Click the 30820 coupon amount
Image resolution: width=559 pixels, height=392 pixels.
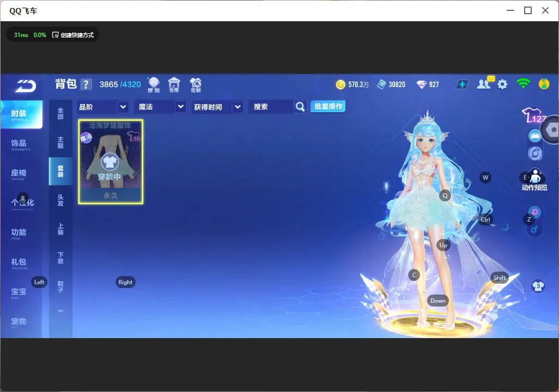(397, 84)
